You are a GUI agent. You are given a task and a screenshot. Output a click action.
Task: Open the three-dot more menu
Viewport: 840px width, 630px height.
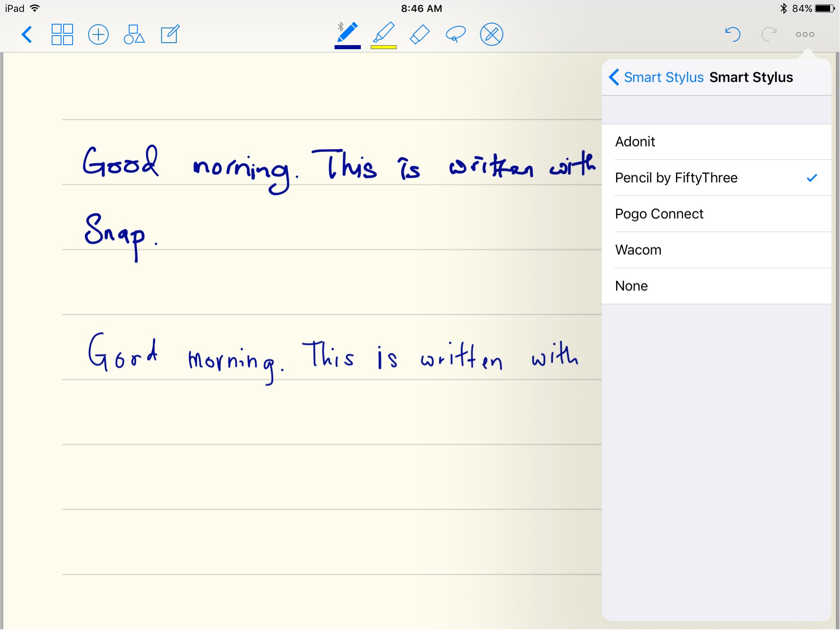[x=805, y=34]
